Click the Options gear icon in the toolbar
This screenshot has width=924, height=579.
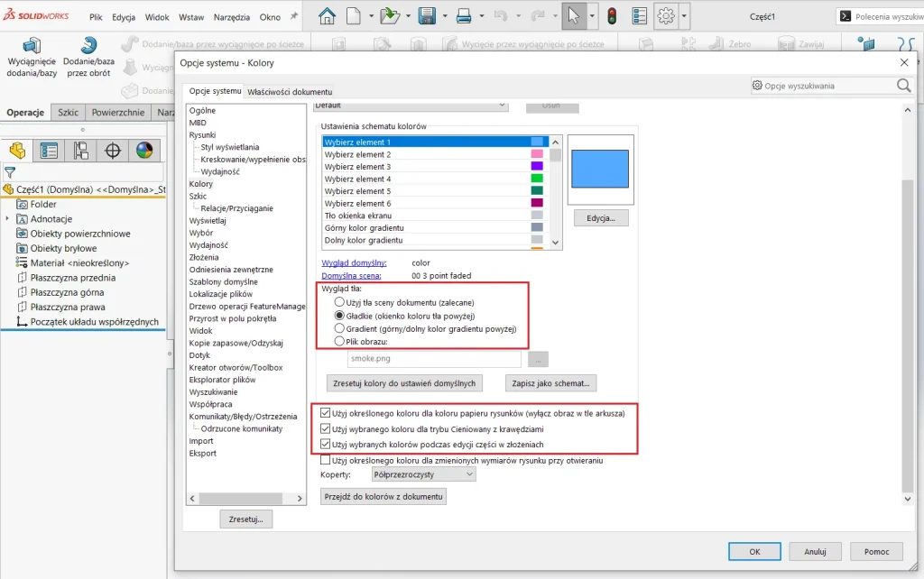coord(666,16)
